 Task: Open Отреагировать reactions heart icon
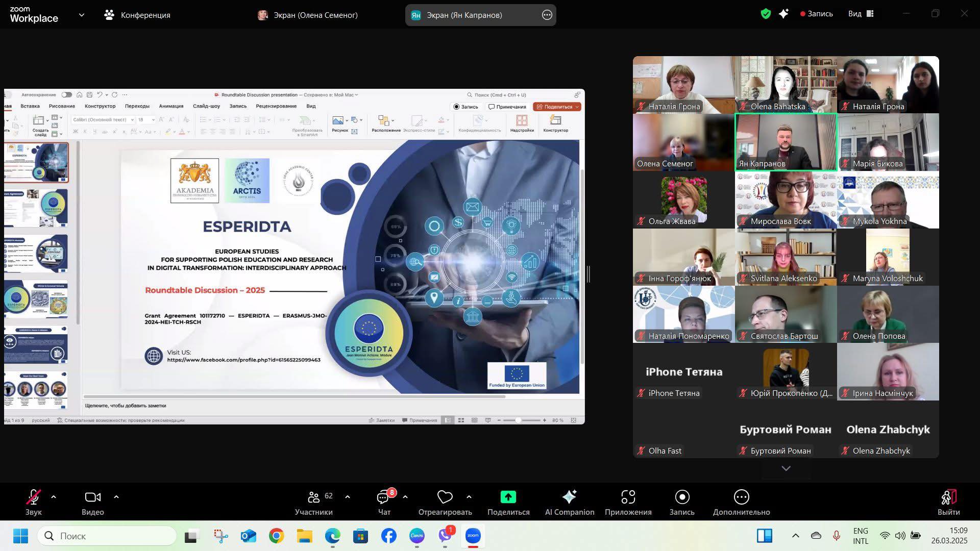point(445,497)
